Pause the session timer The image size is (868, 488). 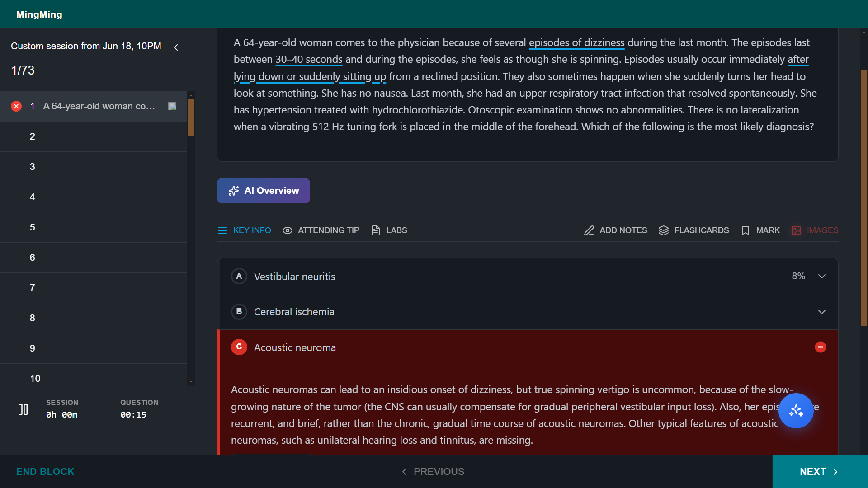point(23,409)
